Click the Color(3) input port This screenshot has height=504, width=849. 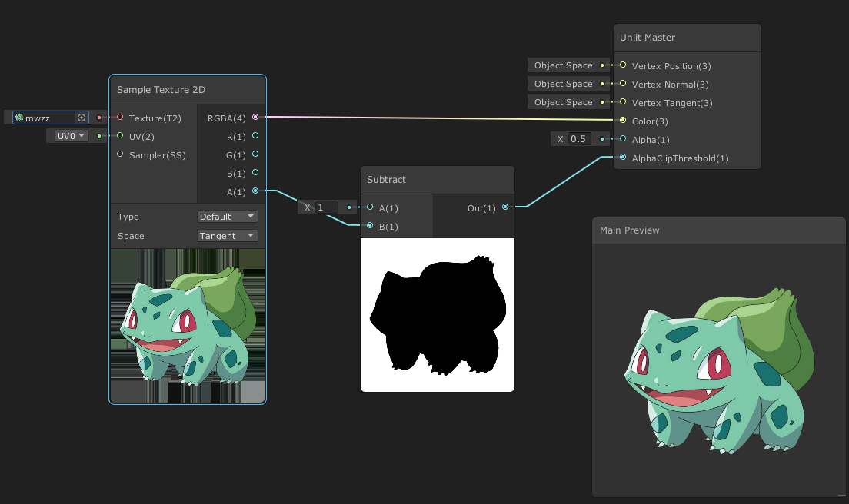[623, 120]
